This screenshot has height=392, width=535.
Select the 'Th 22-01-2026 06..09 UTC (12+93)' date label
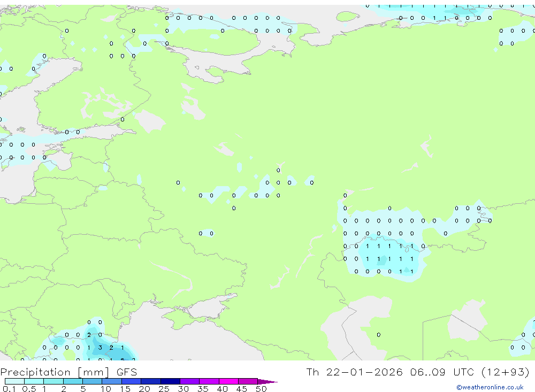tap(418, 372)
